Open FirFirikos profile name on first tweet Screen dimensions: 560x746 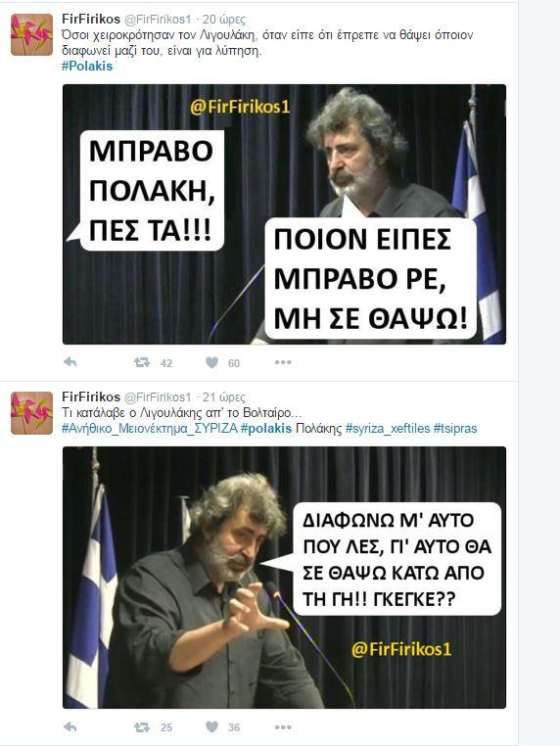pyautogui.click(x=91, y=19)
